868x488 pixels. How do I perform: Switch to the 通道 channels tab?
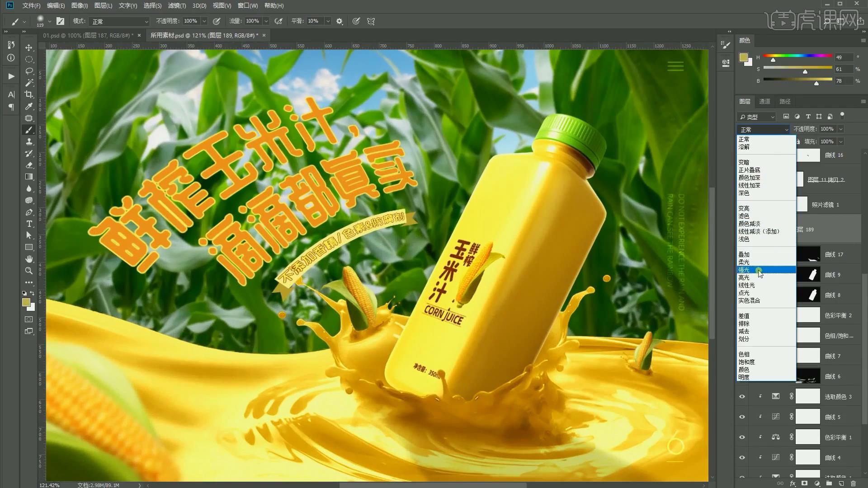[764, 101]
